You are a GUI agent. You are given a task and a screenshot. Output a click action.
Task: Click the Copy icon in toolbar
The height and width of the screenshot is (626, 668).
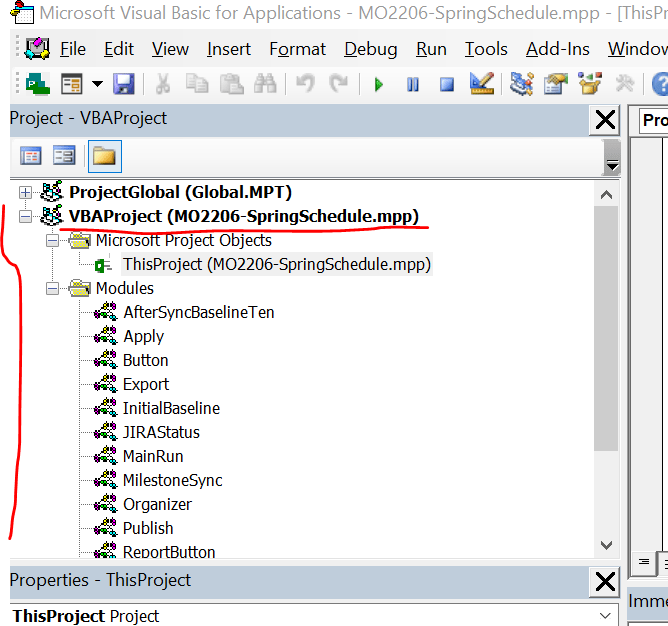point(197,84)
